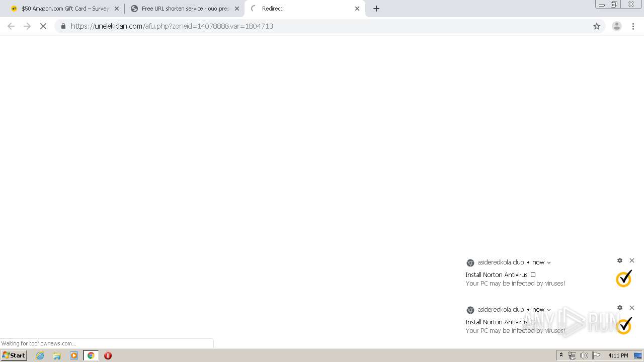Close the Redirect tab

click(357, 9)
